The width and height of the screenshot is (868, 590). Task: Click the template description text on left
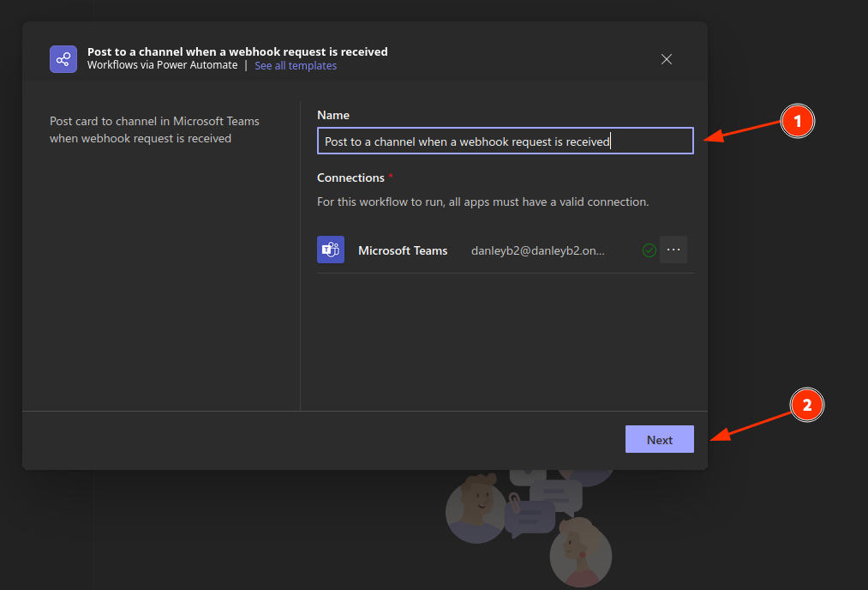(154, 129)
